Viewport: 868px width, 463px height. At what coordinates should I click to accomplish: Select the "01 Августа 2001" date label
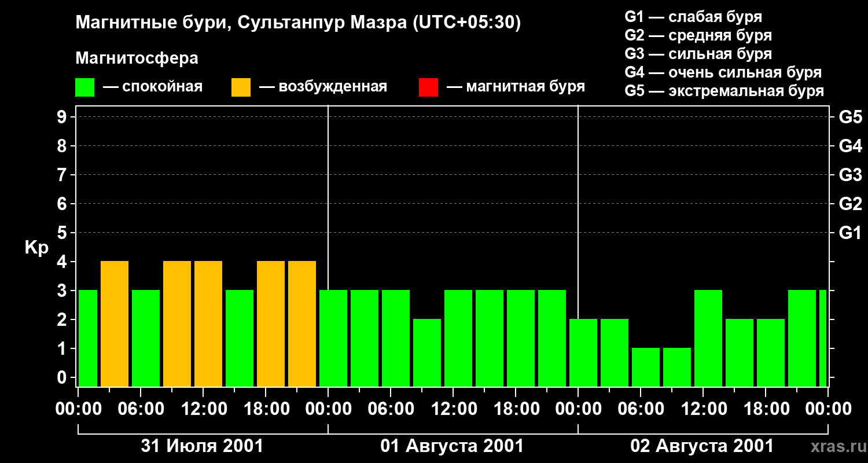(x=452, y=446)
